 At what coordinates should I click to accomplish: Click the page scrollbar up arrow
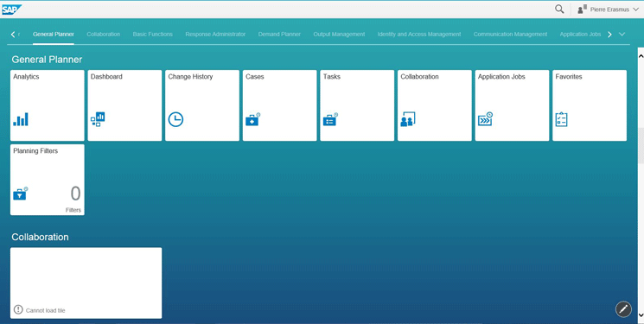641,56
